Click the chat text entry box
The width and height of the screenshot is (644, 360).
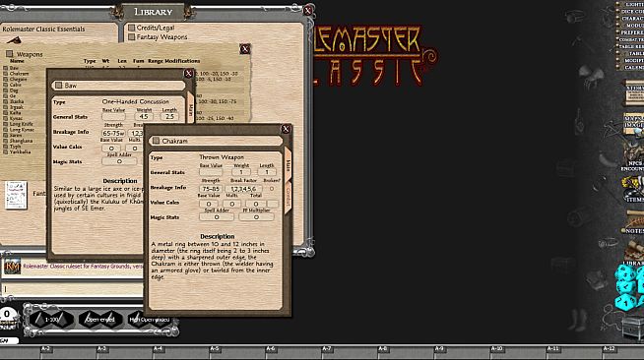[x=72, y=288]
